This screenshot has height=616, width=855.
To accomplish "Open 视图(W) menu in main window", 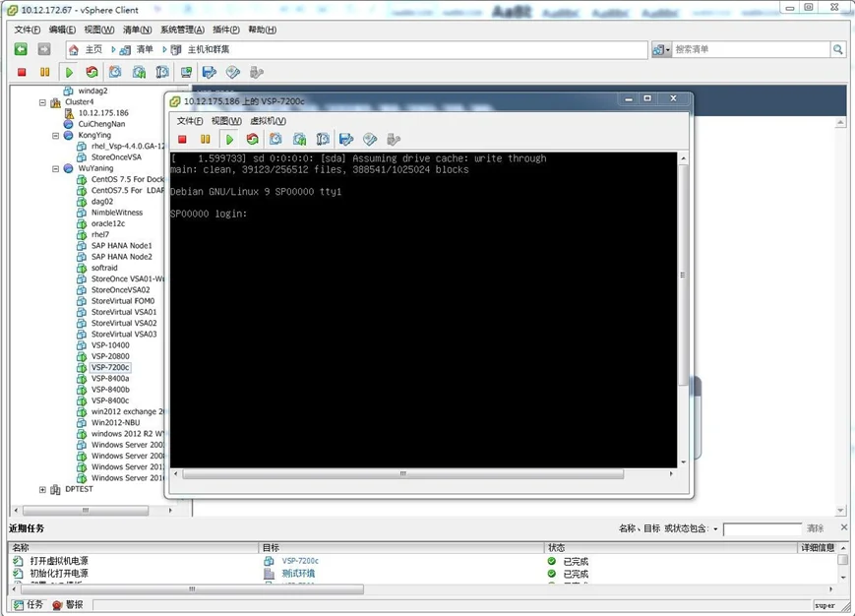I will click(99, 30).
